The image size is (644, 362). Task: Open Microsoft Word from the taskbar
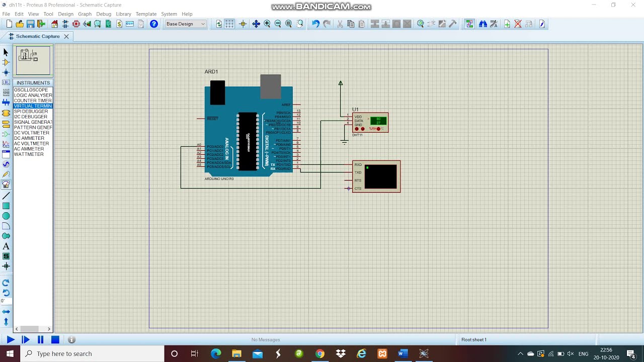pyautogui.click(x=403, y=354)
